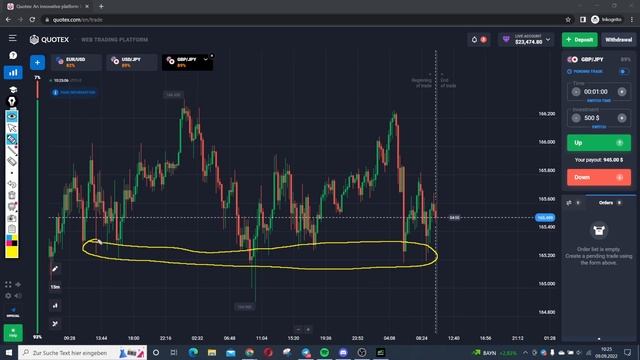Open chart drawing pencil tool
The height and width of the screenshot is (360, 640).
pos(55,269)
